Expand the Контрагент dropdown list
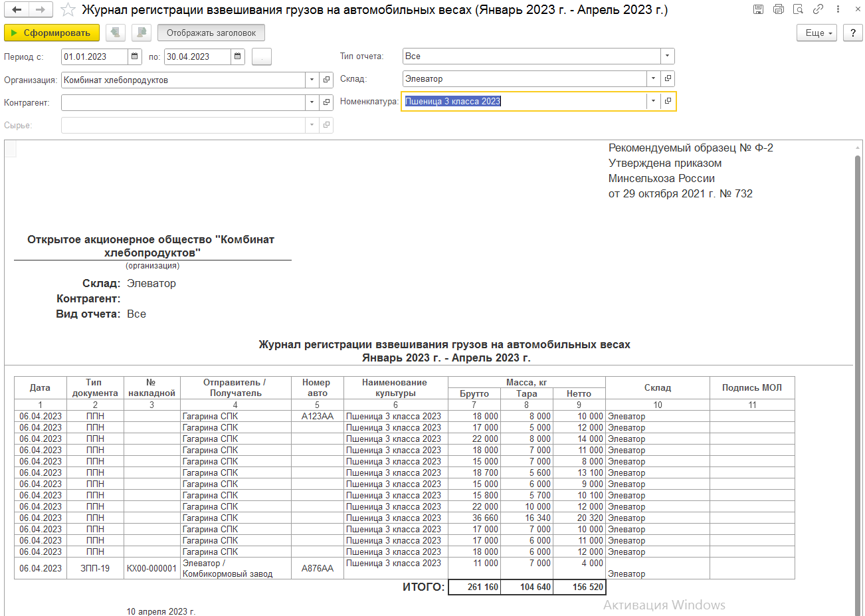 click(x=312, y=102)
